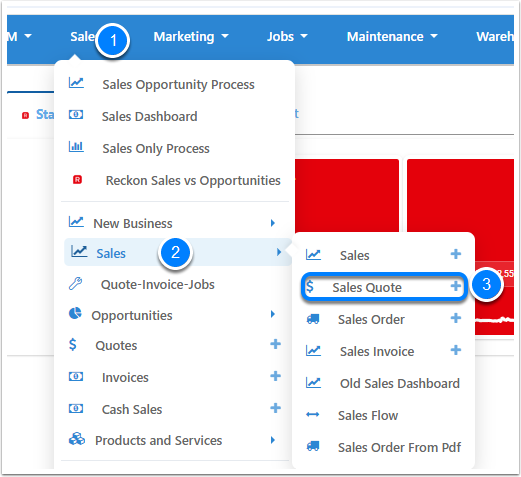Click the chart icon beside Old Sales Dashboard
521x477 pixels.
point(314,383)
